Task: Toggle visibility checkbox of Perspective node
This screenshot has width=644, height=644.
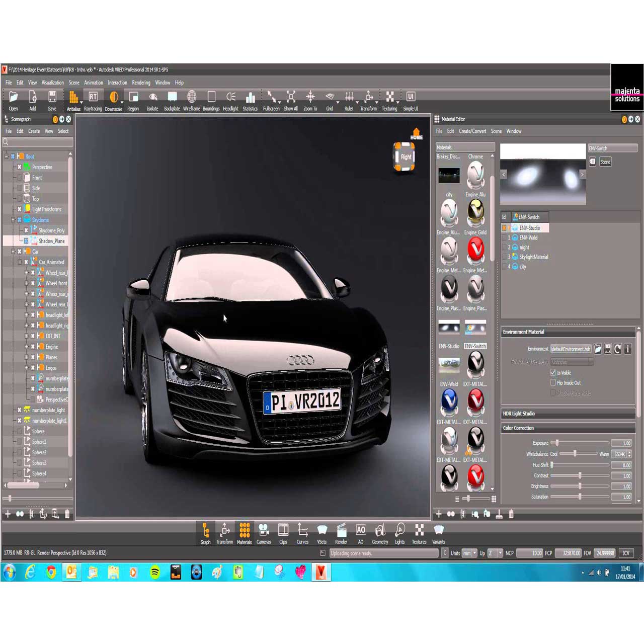Action: point(20,167)
